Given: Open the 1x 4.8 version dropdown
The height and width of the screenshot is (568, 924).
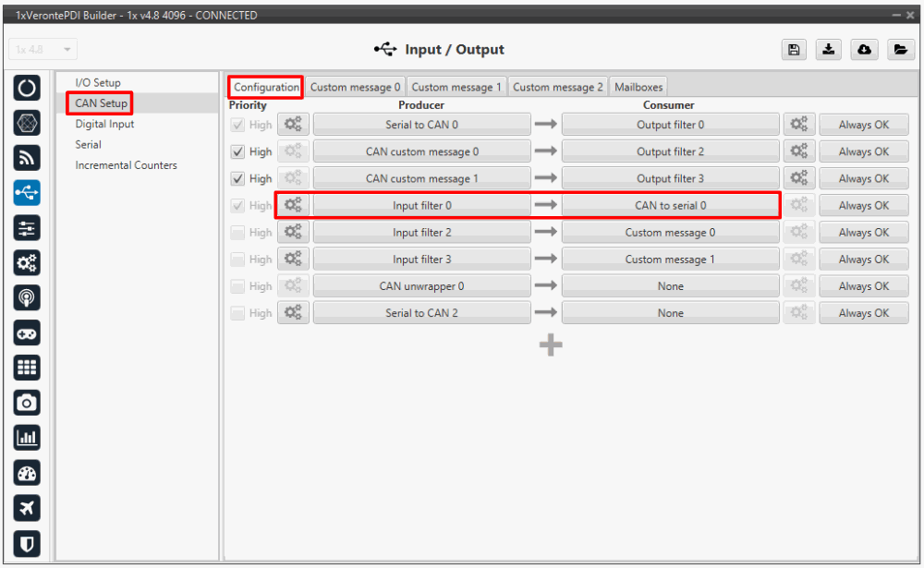Looking at the screenshot, I should click(x=44, y=50).
